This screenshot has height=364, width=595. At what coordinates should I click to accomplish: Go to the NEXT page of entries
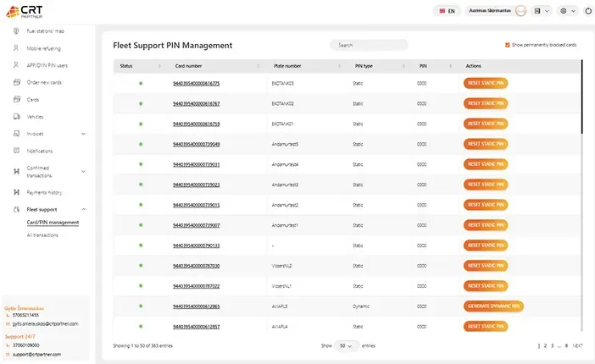pos(577,345)
